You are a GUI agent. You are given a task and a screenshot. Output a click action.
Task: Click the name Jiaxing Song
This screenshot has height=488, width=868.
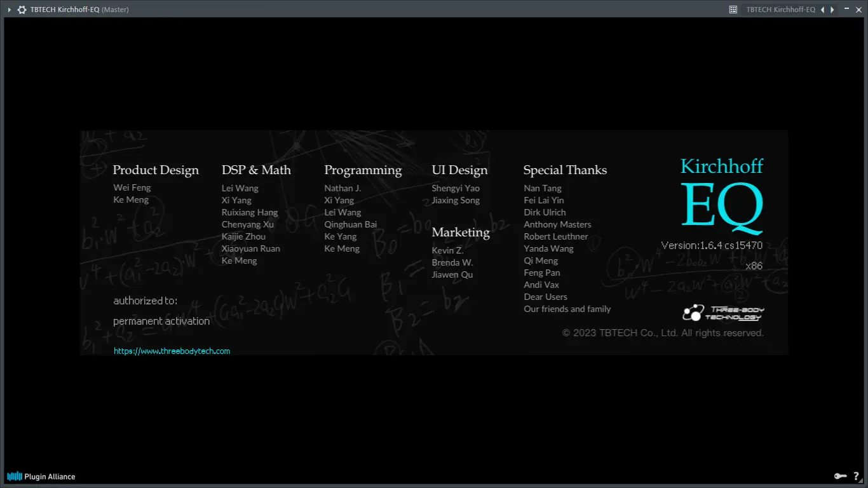coord(456,200)
